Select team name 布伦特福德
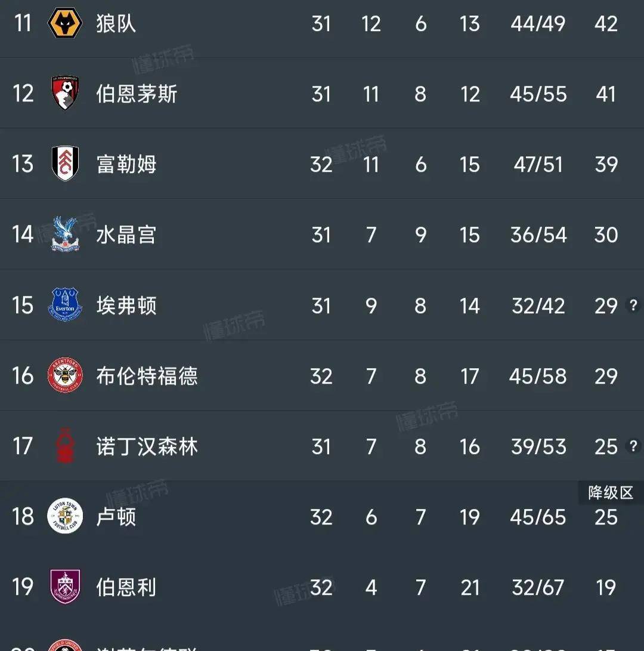 point(147,376)
